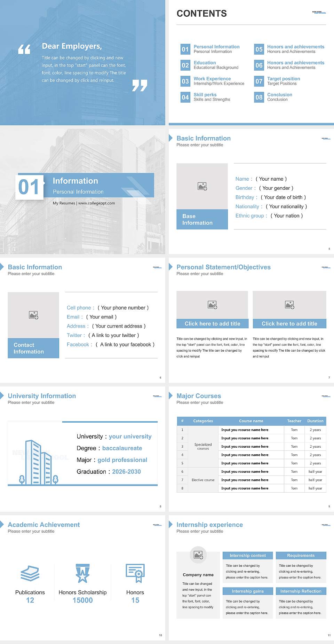Screen dimensions: 334x644
Task: Click 'baccalaureate' degree text
Action: pos(122,448)
